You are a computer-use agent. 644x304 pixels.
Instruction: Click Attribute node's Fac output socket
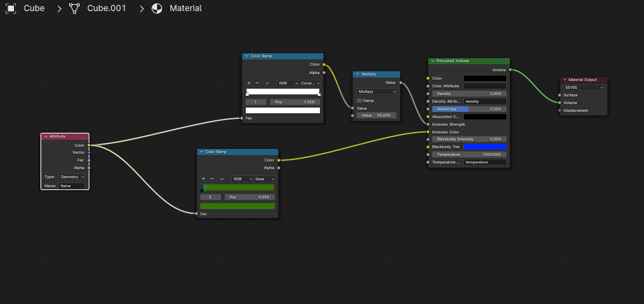pyautogui.click(x=89, y=160)
